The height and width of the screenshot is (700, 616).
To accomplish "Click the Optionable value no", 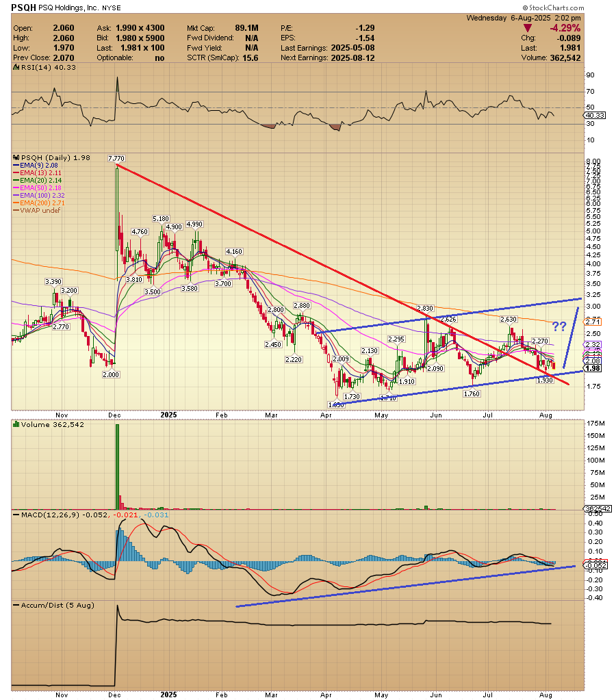I will click(x=159, y=58).
